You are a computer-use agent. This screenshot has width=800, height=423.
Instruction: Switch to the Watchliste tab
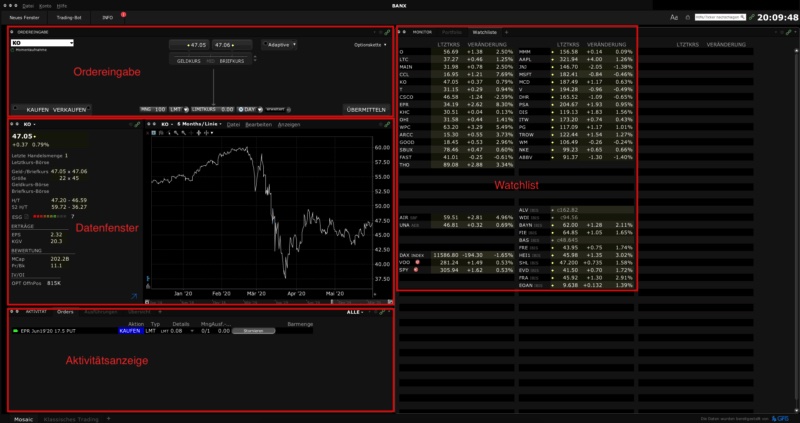pos(484,33)
